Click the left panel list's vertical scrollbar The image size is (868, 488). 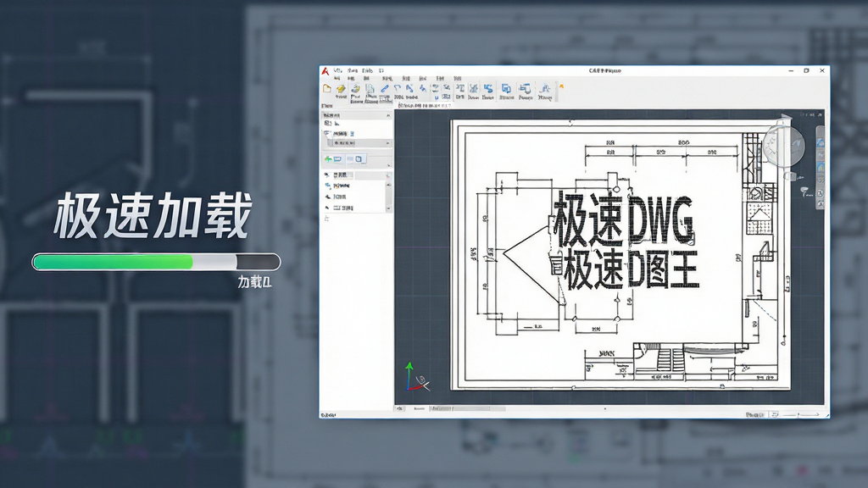[x=388, y=196]
